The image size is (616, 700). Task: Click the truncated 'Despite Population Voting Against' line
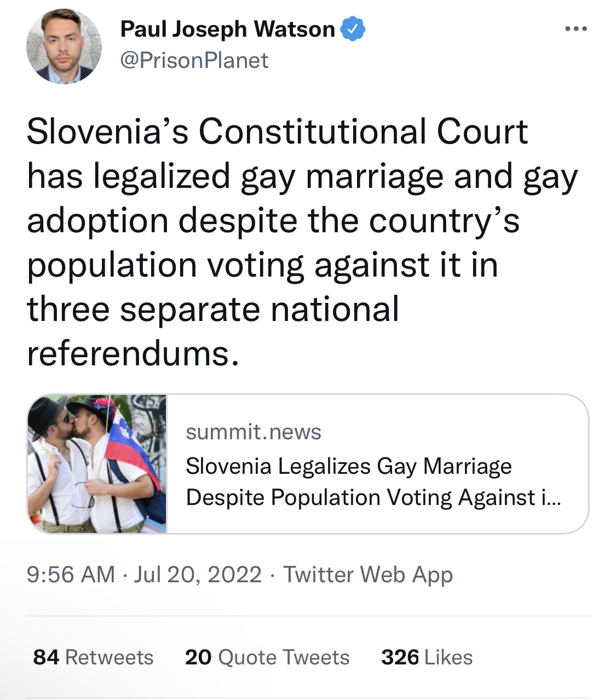373,497
